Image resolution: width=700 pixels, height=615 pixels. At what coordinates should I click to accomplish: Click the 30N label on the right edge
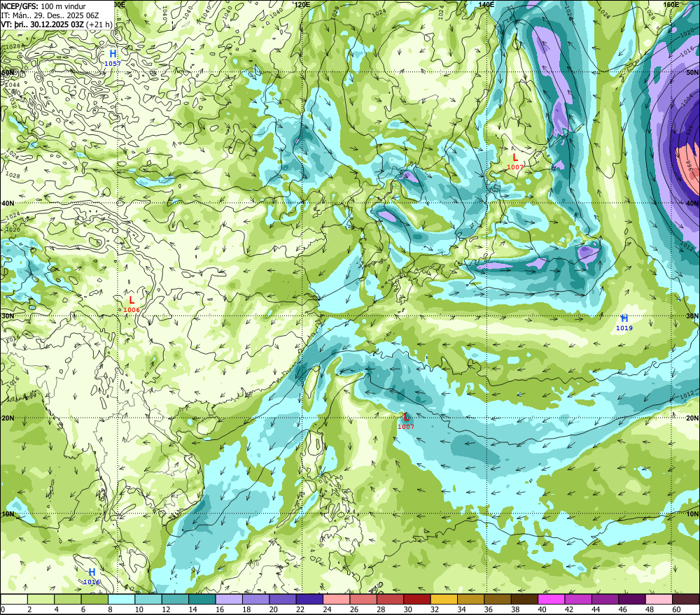pyautogui.click(x=692, y=316)
